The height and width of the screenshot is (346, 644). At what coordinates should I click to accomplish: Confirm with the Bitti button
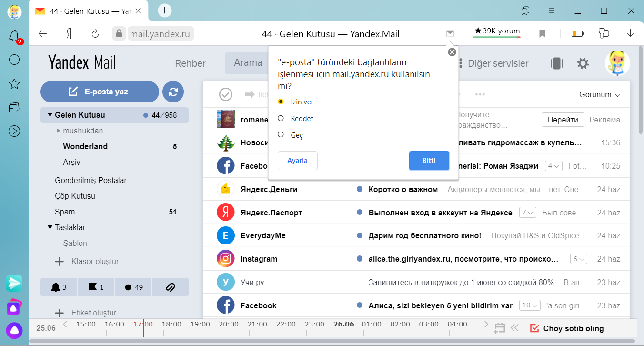429,161
